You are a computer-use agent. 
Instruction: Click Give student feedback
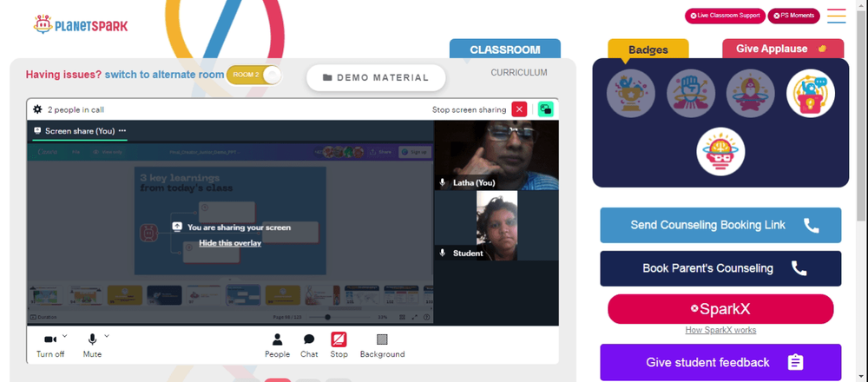point(720,362)
